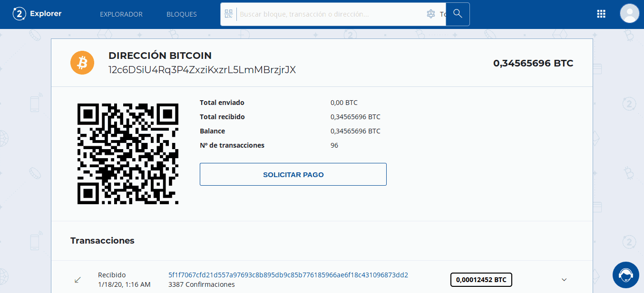Select the Total enviado value 0,00 BTC
644x293 pixels.
tap(344, 103)
